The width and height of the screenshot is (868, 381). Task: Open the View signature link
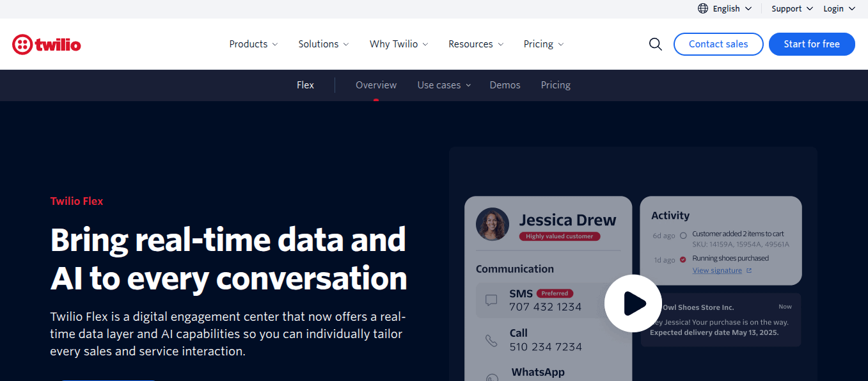tap(717, 271)
